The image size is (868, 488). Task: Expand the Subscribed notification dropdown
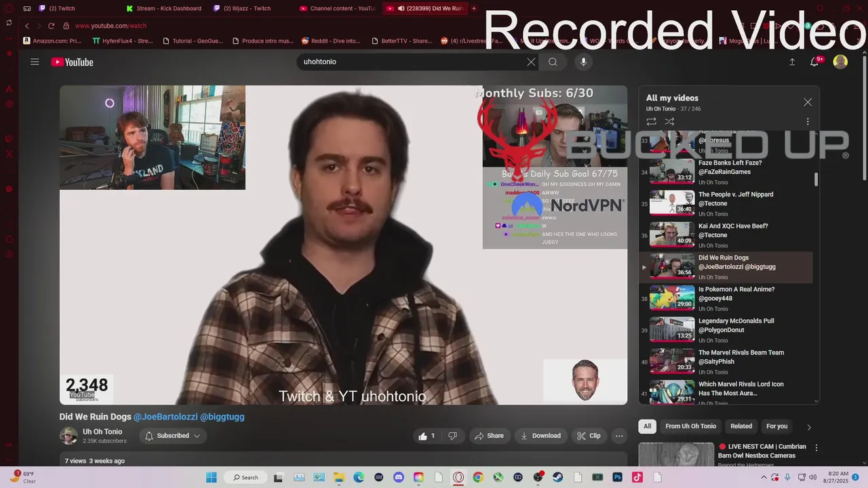coord(173,436)
